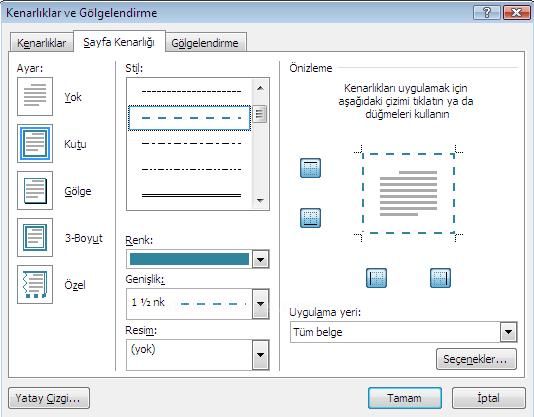Open the Resim art dropdown
Viewport: 534px width, 417px height.
click(261, 355)
